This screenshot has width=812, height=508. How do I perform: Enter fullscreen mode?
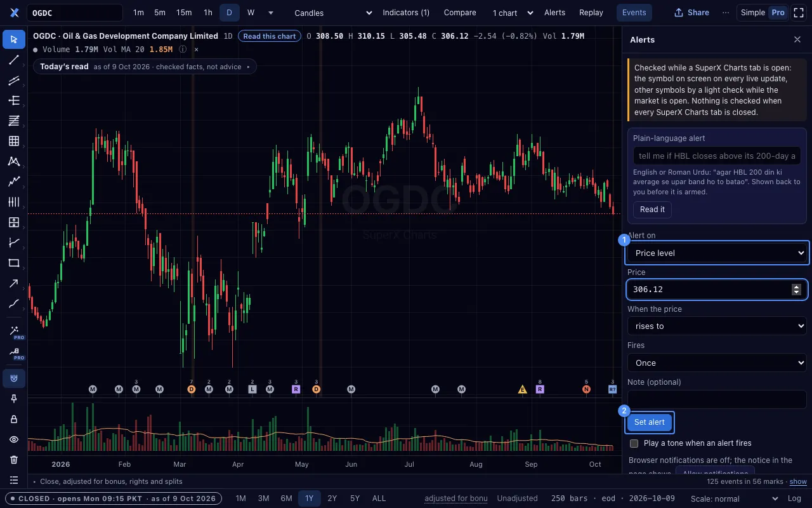pos(799,13)
